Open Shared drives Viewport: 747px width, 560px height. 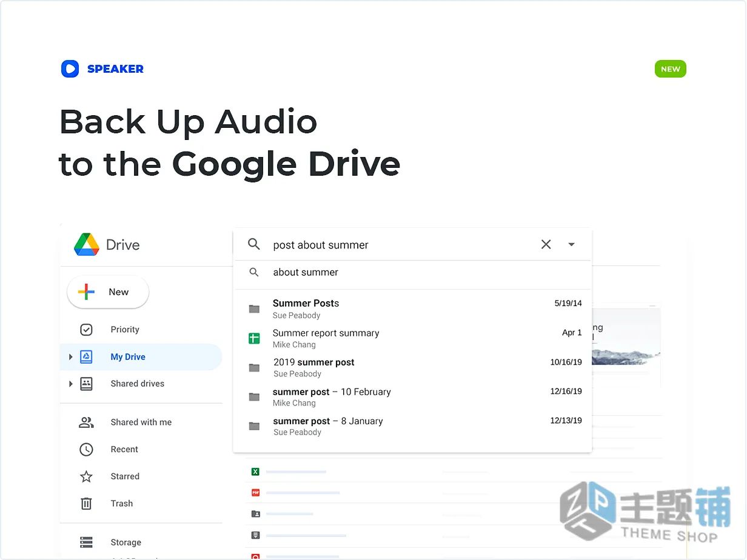pyautogui.click(x=138, y=384)
